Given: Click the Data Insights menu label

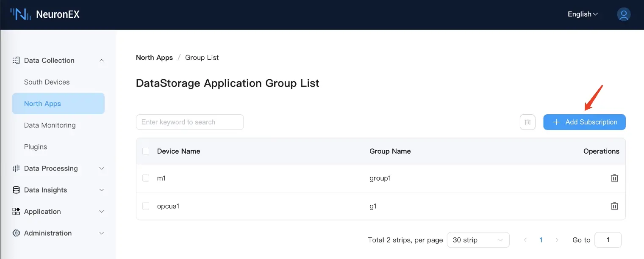Looking at the screenshot, I should pyautogui.click(x=45, y=190).
